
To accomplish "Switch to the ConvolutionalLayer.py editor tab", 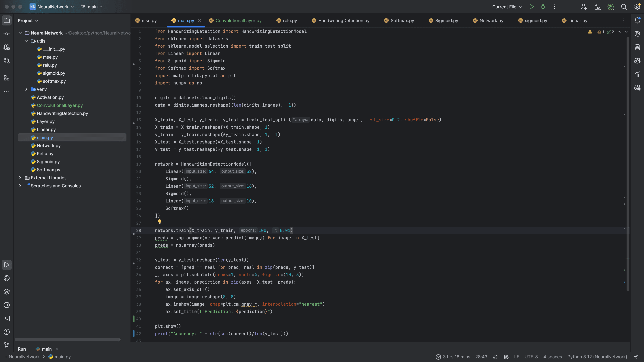I will 235,20.
